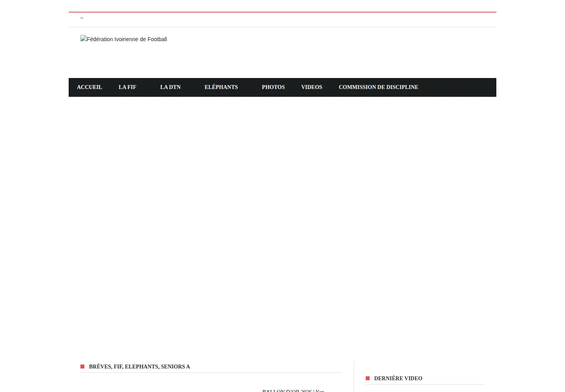Open the LA FIF menu
This screenshot has height=392, width=565.
[x=128, y=87]
